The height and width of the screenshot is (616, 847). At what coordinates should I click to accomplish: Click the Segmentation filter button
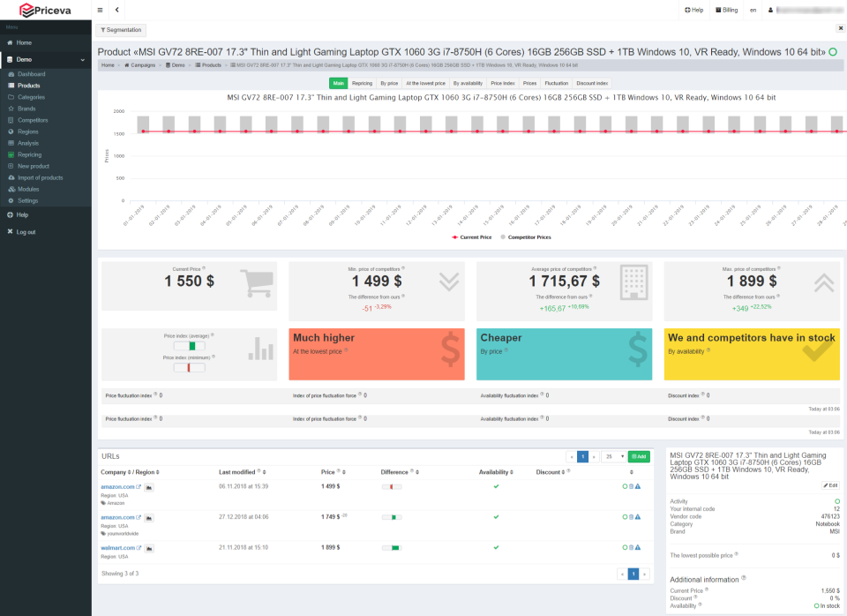[x=121, y=30]
